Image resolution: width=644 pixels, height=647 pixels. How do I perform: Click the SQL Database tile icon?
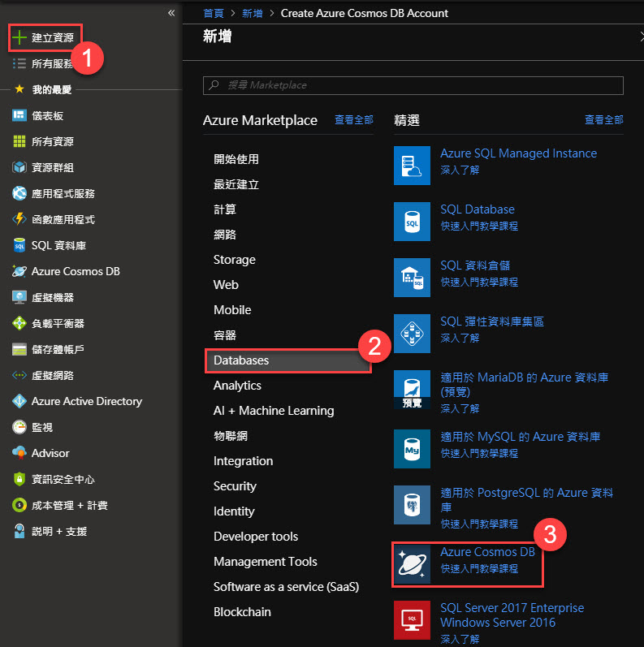[412, 222]
